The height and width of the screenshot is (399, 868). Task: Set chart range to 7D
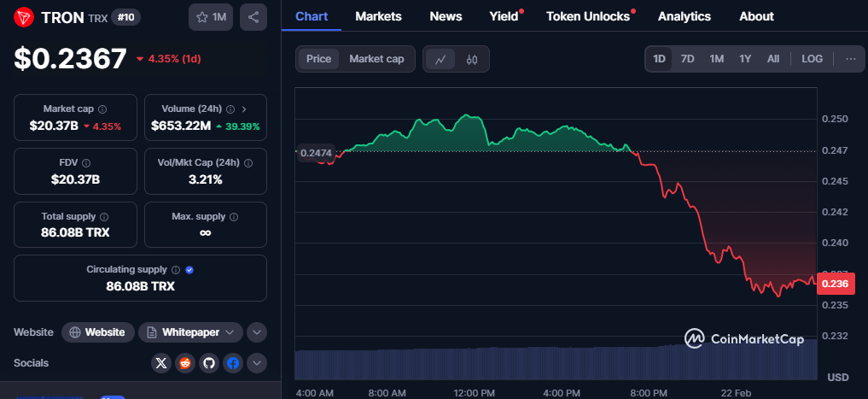click(687, 59)
